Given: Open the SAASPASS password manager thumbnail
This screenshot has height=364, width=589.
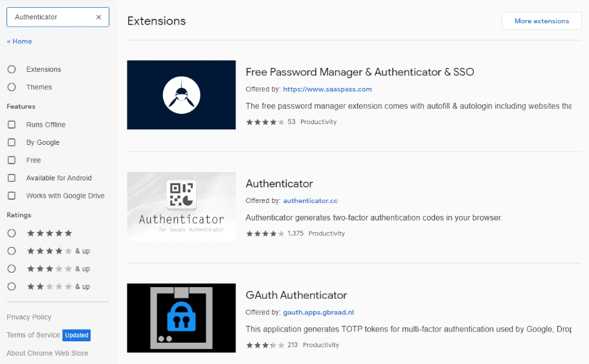Looking at the screenshot, I should [181, 95].
